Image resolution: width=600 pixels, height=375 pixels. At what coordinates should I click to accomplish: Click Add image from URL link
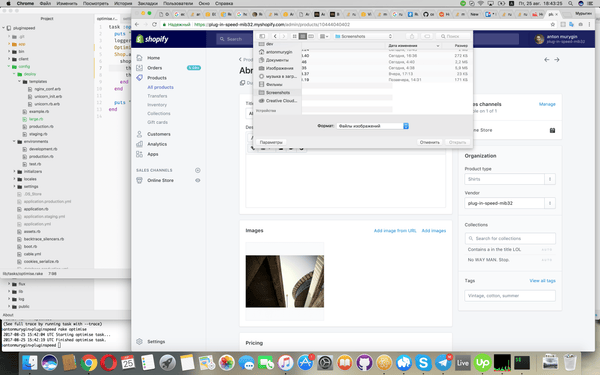click(x=395, y=231)
